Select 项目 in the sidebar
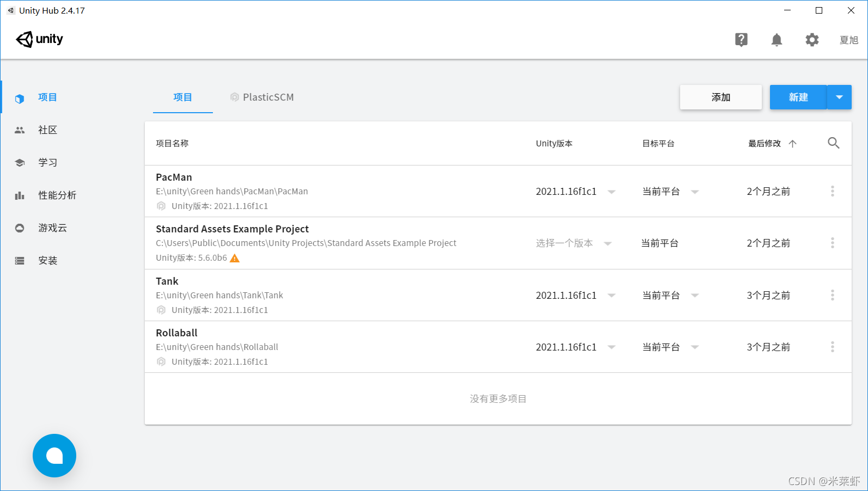This screenshot has height=491, width=868. [47, 97]
